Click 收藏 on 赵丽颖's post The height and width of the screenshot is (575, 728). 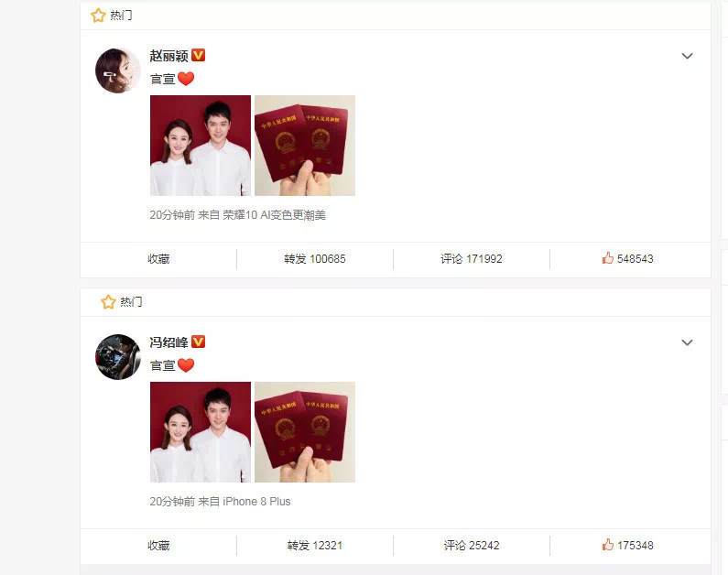(x=158, y=259)
